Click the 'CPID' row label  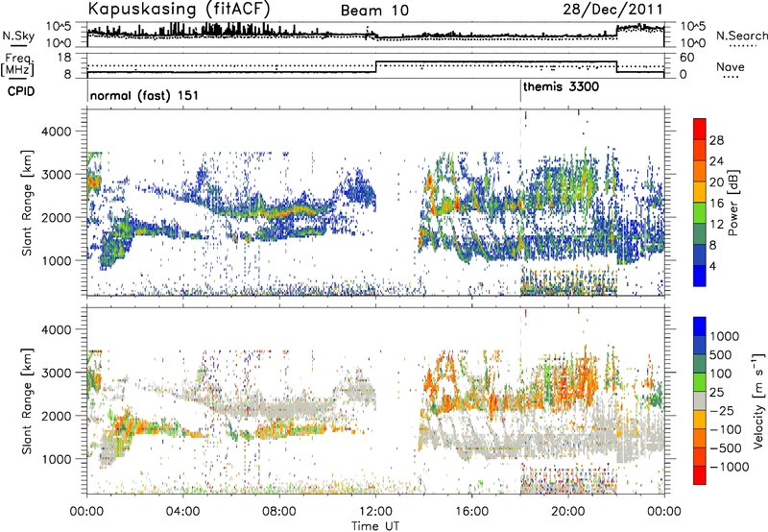[x=21, y=91]
